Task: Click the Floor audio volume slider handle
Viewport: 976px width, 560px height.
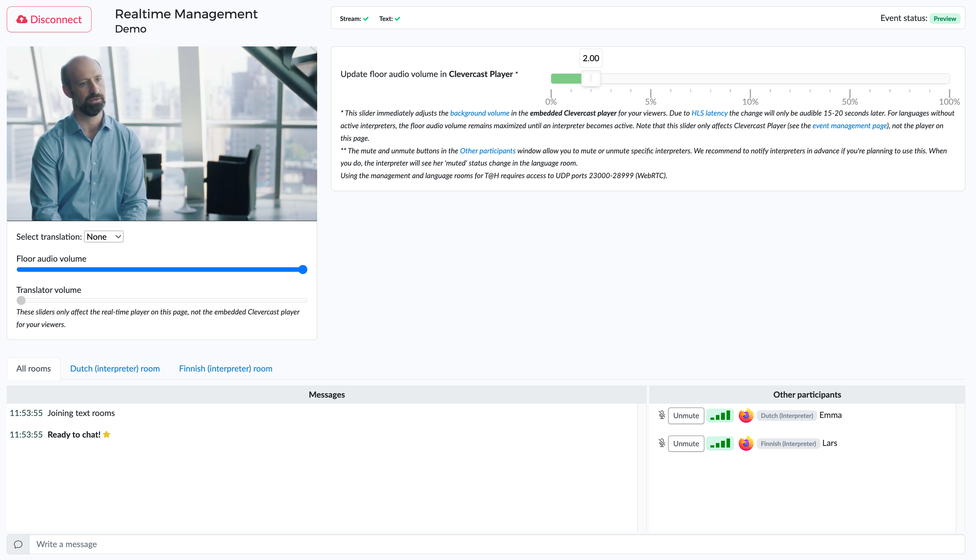Action: click(303, 270)
